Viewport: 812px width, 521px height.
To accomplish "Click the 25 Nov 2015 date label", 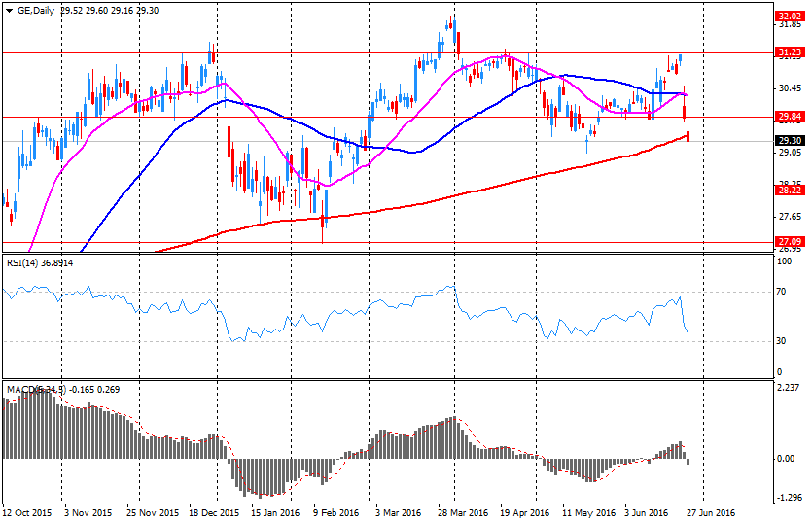I will pos(153,512).
